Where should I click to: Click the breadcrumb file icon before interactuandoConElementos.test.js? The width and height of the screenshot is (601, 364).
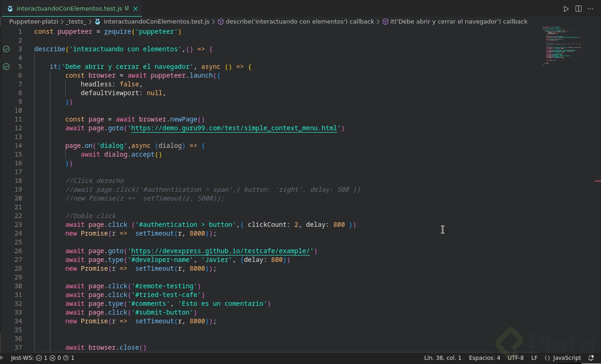click(98, 22)
